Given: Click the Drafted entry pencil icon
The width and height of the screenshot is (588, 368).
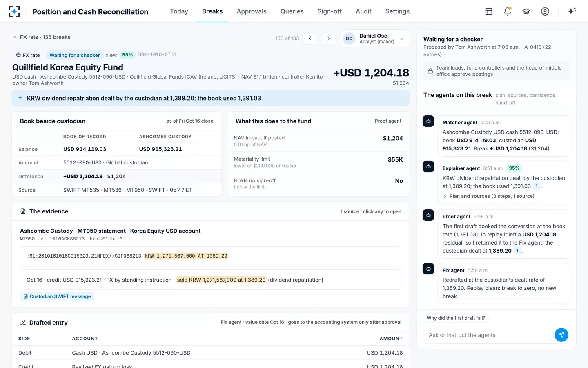Looking at the screenshot, I should [23, 323].
